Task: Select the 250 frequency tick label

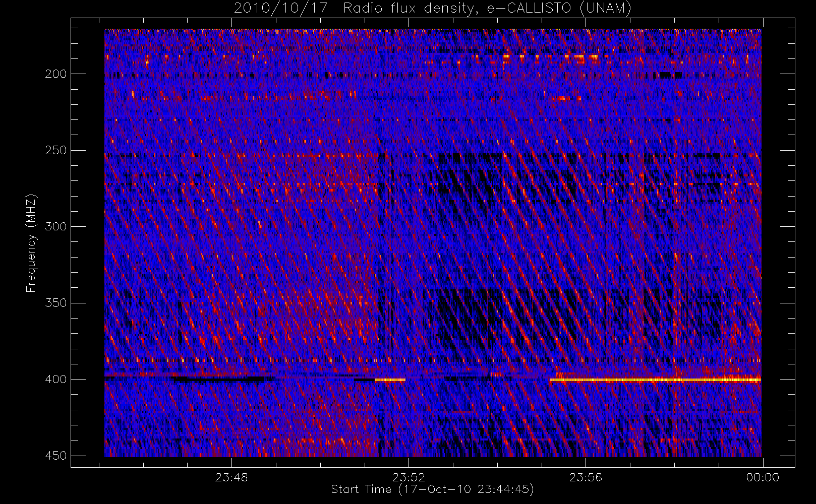Action: 55,150
